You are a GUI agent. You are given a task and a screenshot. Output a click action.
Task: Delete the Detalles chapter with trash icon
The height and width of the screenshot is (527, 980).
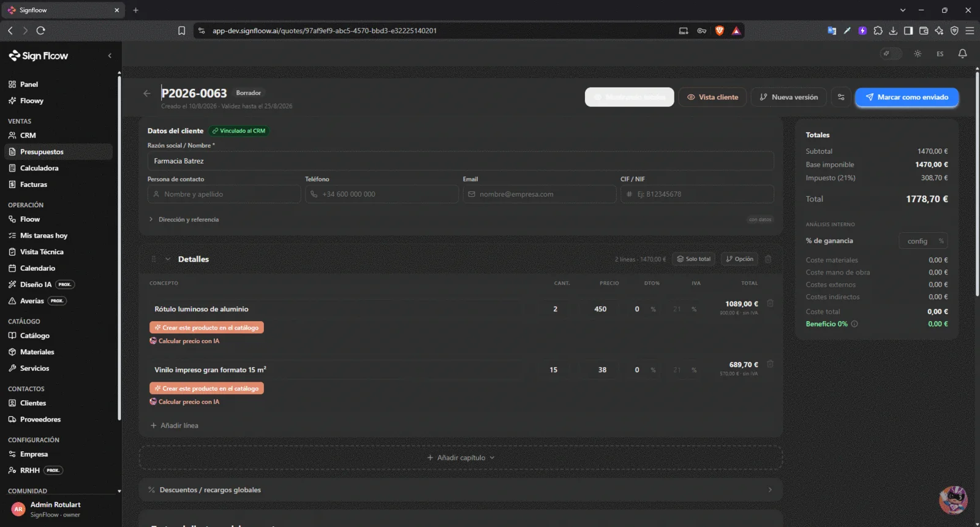768,259
